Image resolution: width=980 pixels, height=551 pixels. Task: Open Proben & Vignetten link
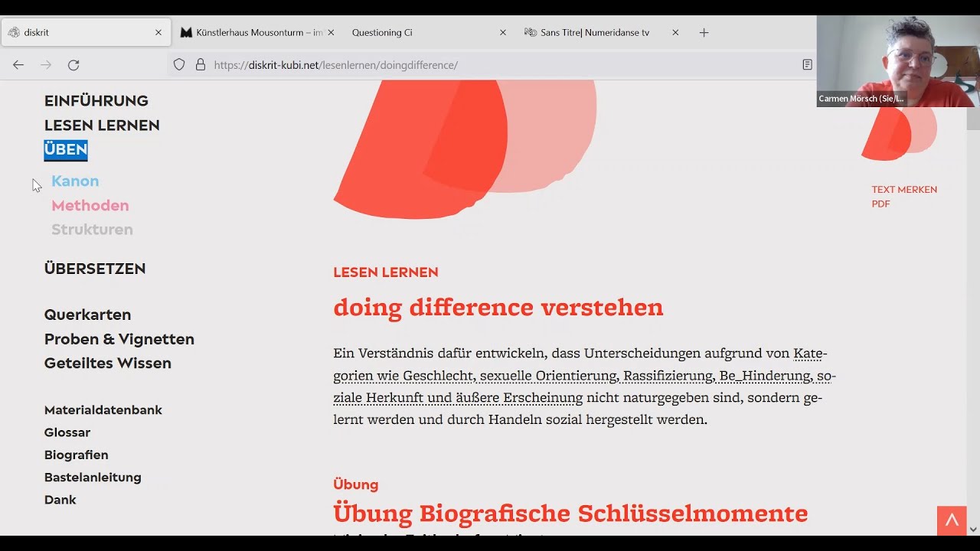[119, 339]
